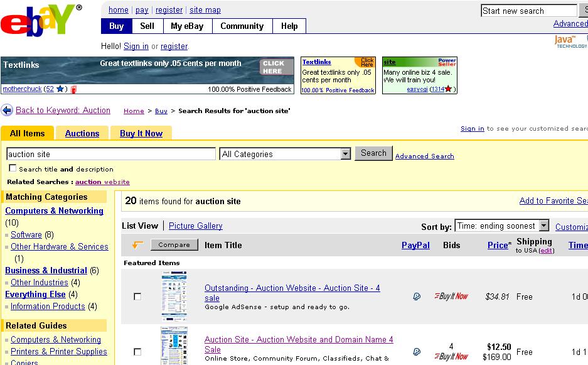Open Computers & Networking matching category
The height and width of the screenshot is (365, 588).
click(55, 211)
